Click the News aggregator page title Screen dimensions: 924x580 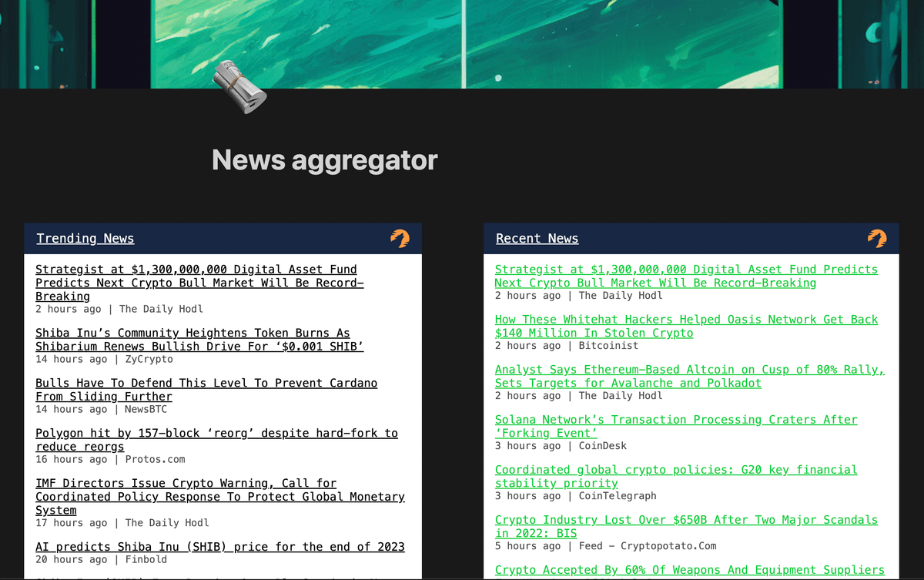click(x=324, y=160)
